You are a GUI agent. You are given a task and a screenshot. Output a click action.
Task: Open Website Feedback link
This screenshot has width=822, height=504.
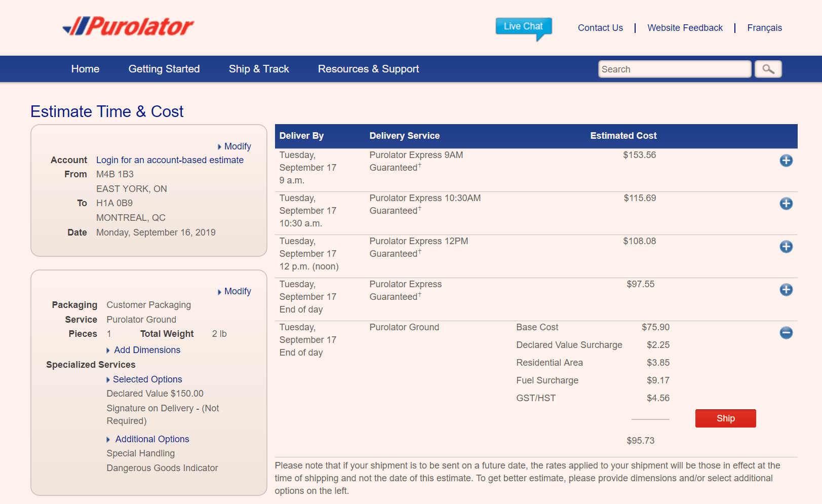[685, 28]
